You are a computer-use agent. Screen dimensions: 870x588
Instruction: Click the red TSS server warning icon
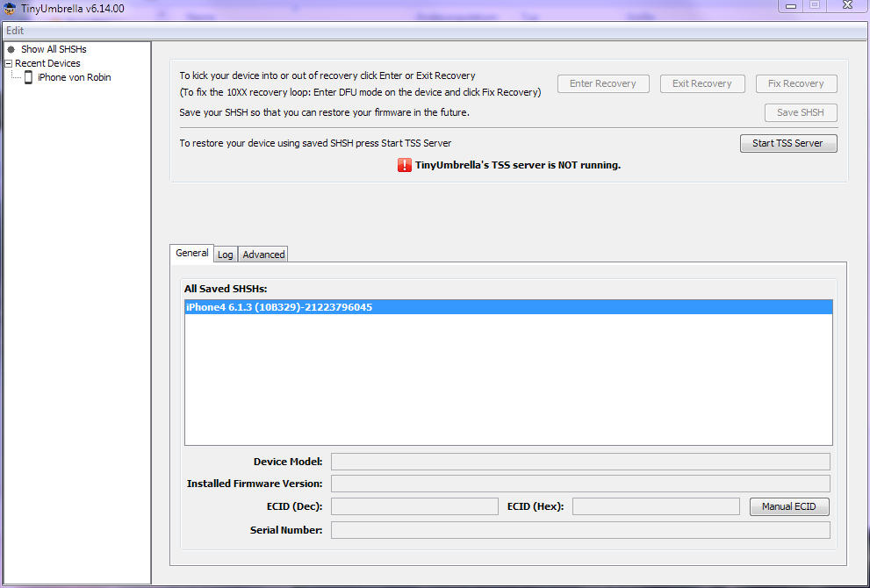[x=405, y=165]
